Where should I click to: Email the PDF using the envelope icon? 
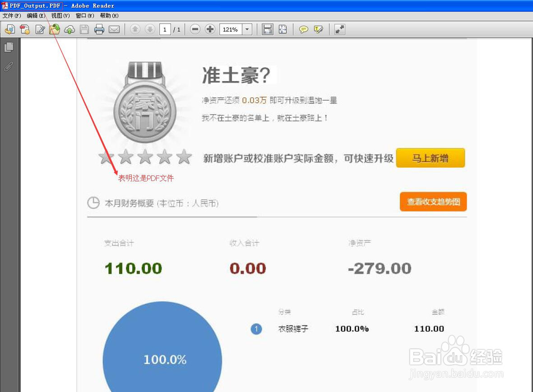point(114,29)
